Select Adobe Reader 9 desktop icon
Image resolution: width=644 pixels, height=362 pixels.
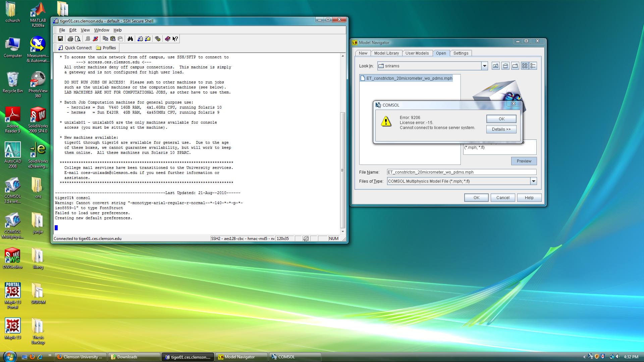[13, 120]
